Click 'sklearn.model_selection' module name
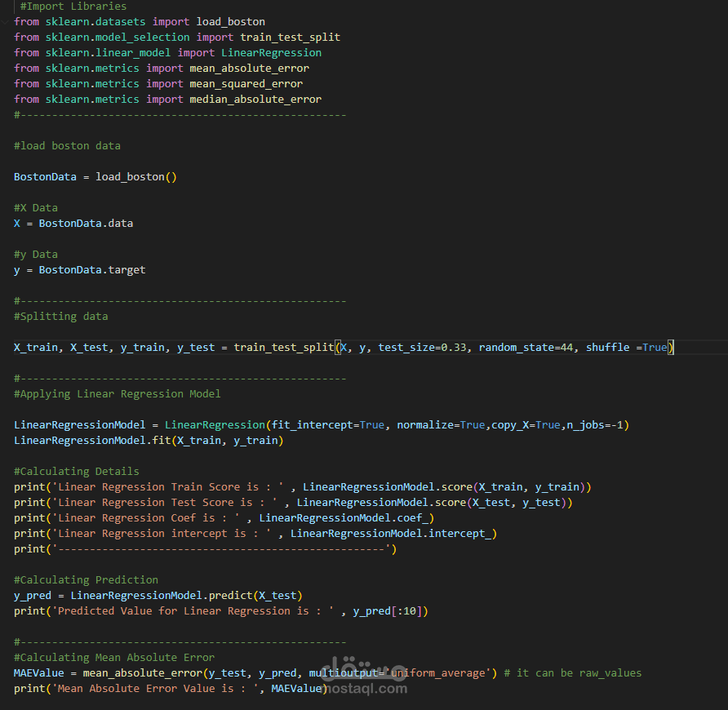728x710 pixels. tap(117, 38)
